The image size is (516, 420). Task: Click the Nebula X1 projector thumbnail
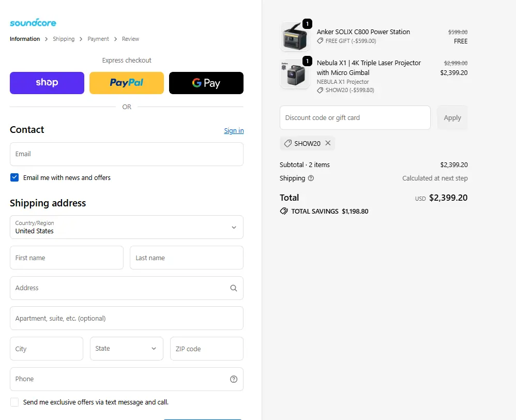pos(295,74)
